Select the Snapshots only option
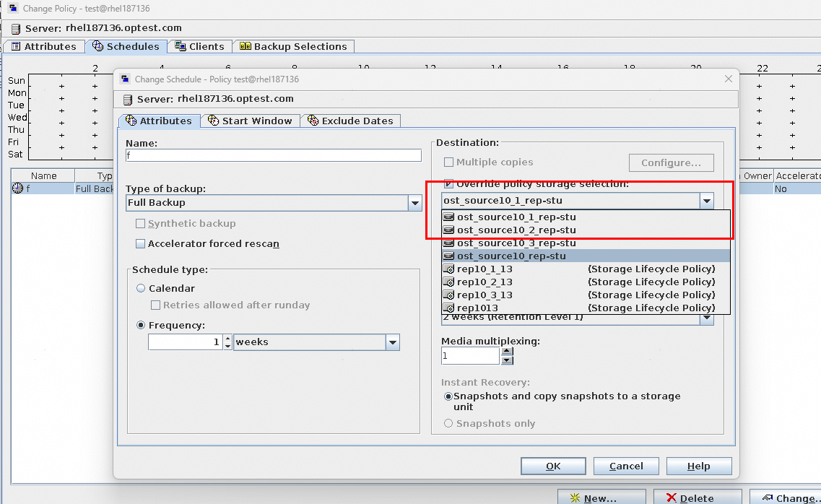The image size is (821, 504). [448, 423]
